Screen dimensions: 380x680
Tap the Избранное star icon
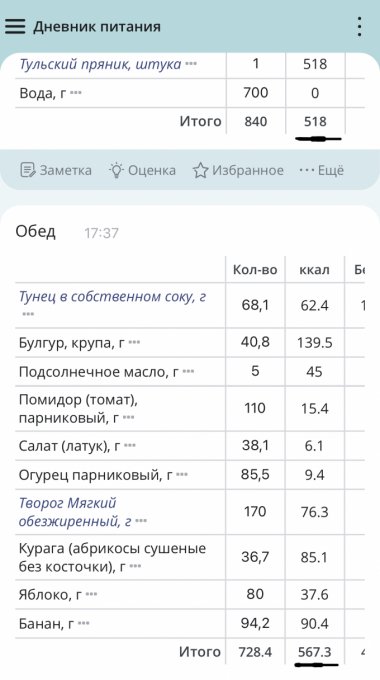(x=200, y=170)
